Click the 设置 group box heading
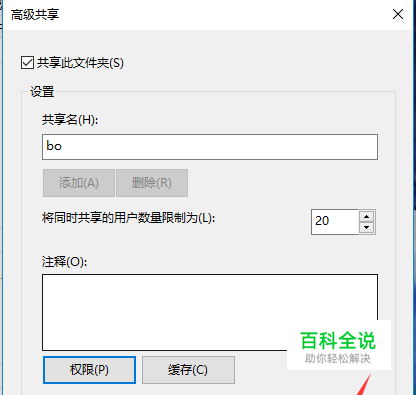This screenshot has width=416, height=395. pyautogui.click(x=42, y=91)
